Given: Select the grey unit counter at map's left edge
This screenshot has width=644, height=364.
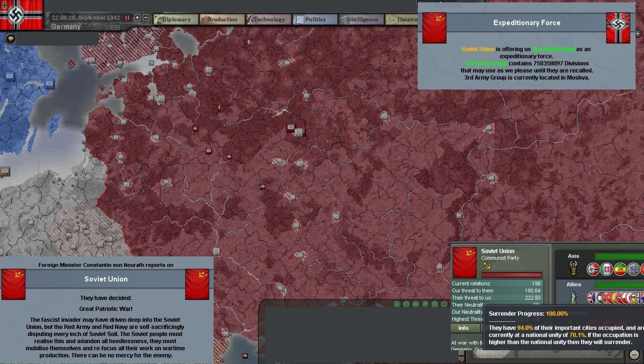Looking at the screenshot, I should 5,171.
